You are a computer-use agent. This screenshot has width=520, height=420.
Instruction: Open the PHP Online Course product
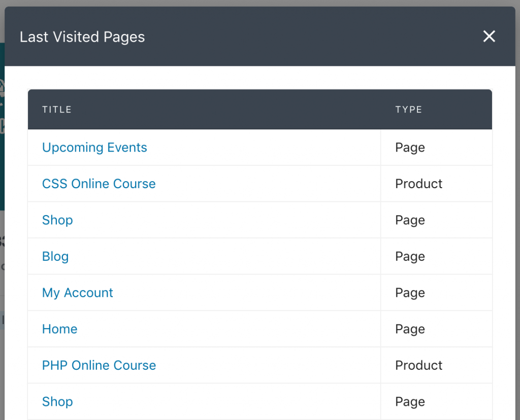pyautogui.click(x=99, y=365)
